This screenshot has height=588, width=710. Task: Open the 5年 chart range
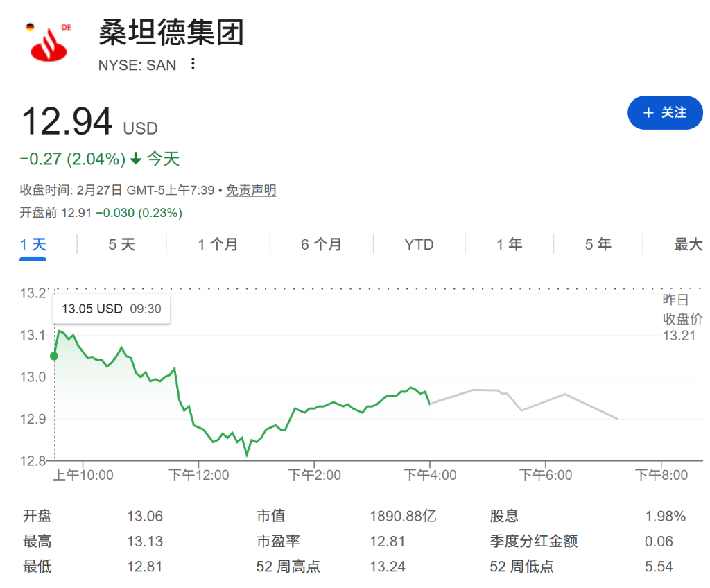[x=598, y=244]
